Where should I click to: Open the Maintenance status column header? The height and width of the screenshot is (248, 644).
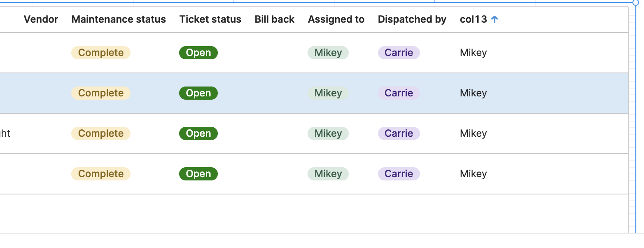click(x=119, y=19)
